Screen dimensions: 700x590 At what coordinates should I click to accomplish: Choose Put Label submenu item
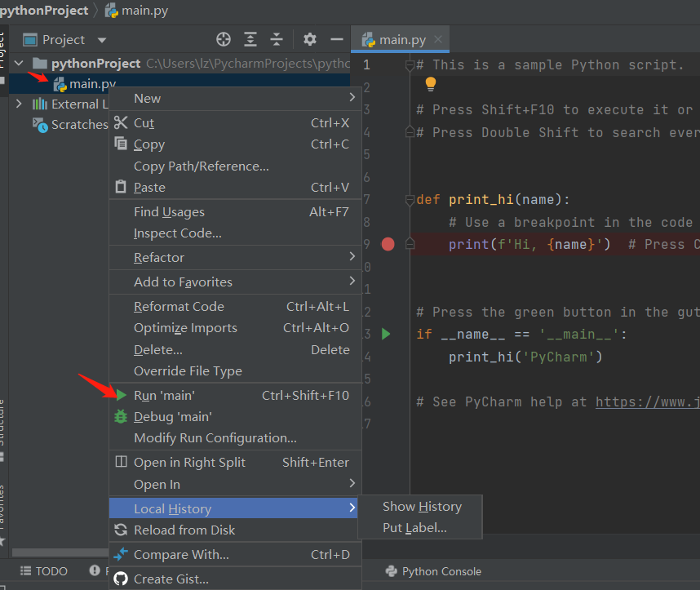[420, 528]
